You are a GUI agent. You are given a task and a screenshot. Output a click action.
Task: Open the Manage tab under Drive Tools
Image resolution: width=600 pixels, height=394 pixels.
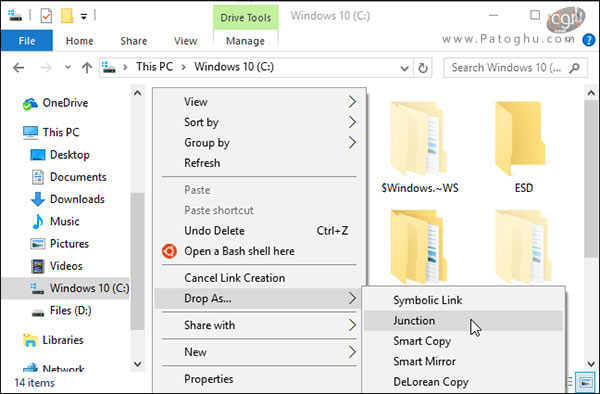point(245,41)
